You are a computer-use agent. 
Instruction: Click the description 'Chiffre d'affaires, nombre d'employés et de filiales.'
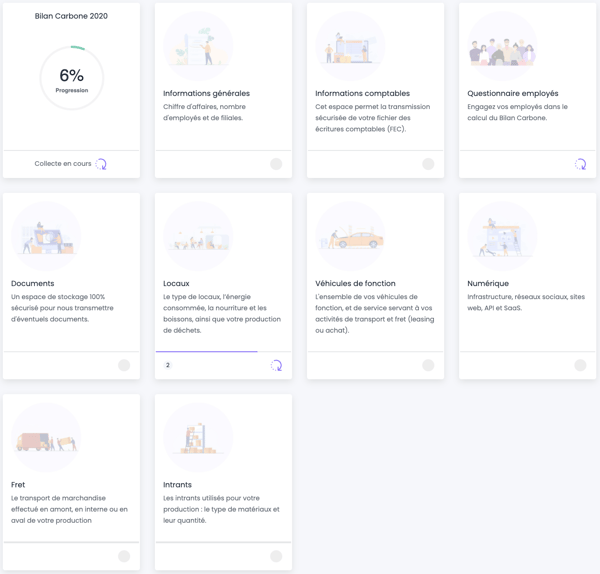coord(204,112)
